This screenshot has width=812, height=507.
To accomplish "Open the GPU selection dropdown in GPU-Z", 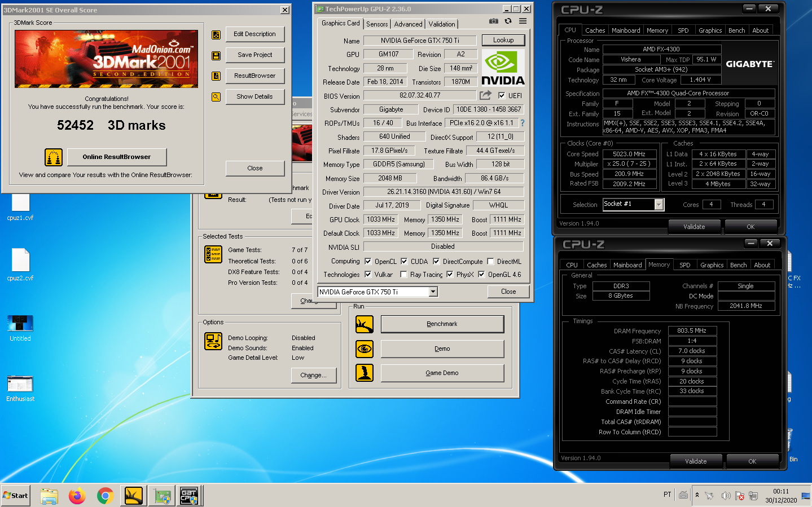I will 433,292.
